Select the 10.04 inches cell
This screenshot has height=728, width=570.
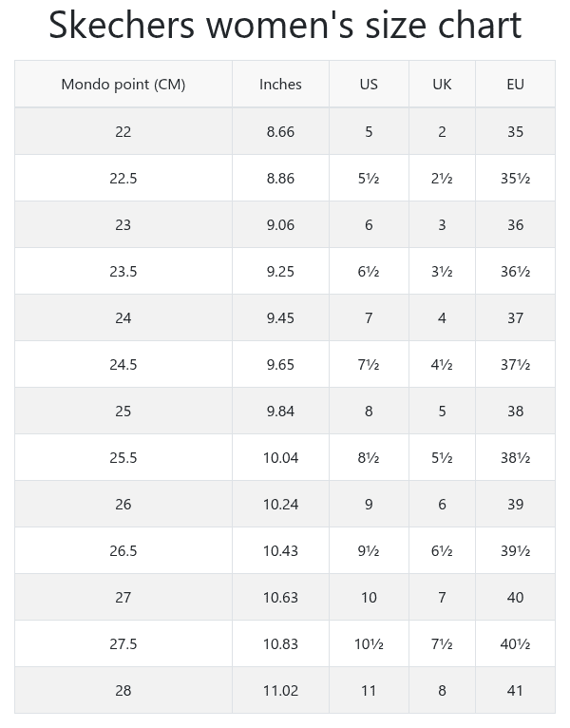coord(280,457)
